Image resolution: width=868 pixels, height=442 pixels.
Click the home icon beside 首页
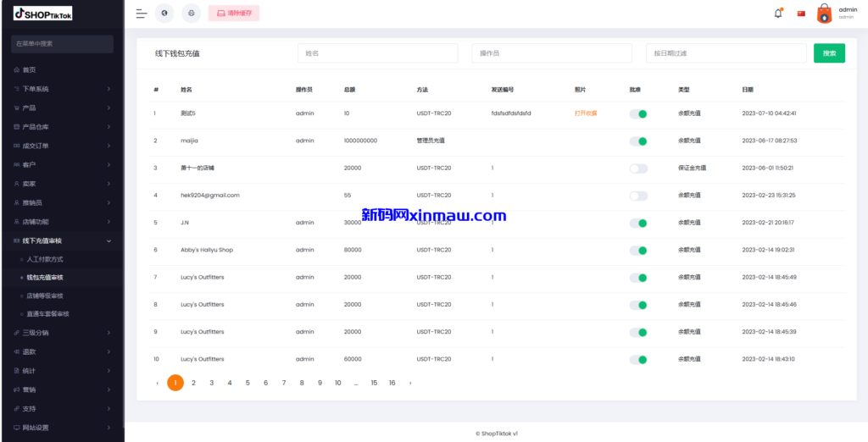pyautogui.click(x=17, y=69)
